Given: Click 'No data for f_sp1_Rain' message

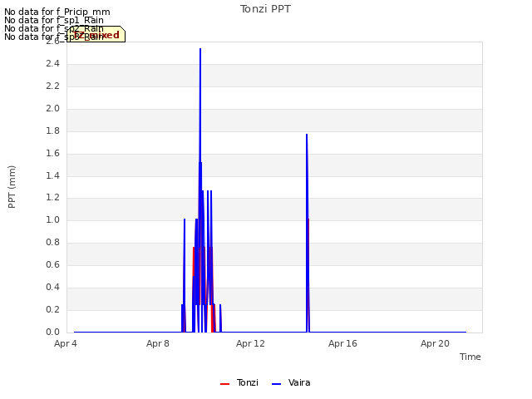Looking at the screenshot, I should point(54,20).
